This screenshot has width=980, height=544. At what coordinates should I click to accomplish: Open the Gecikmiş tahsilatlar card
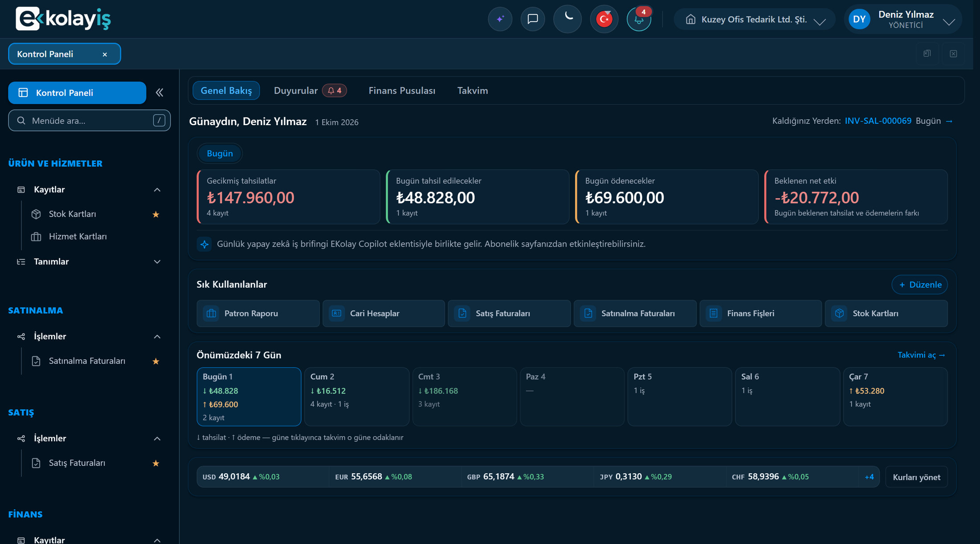(288, 196)
